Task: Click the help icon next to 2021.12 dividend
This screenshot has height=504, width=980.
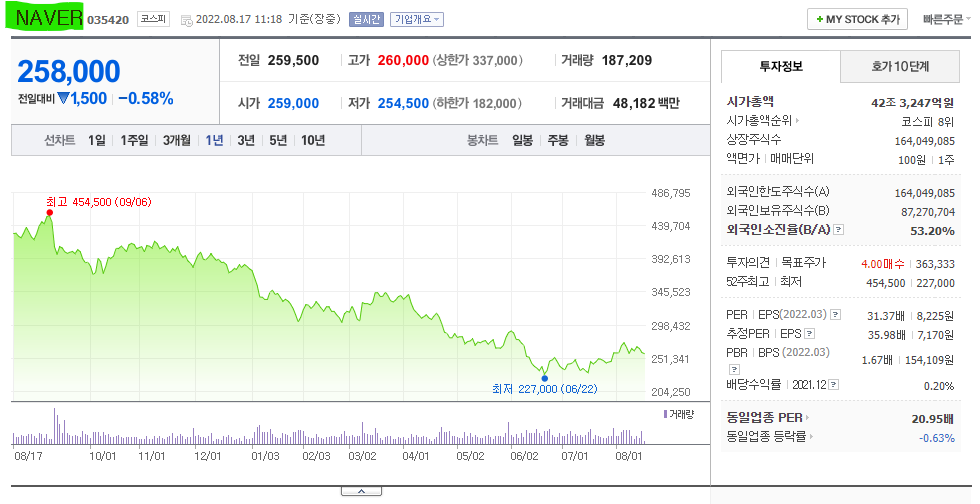Action: click(834, 385)
